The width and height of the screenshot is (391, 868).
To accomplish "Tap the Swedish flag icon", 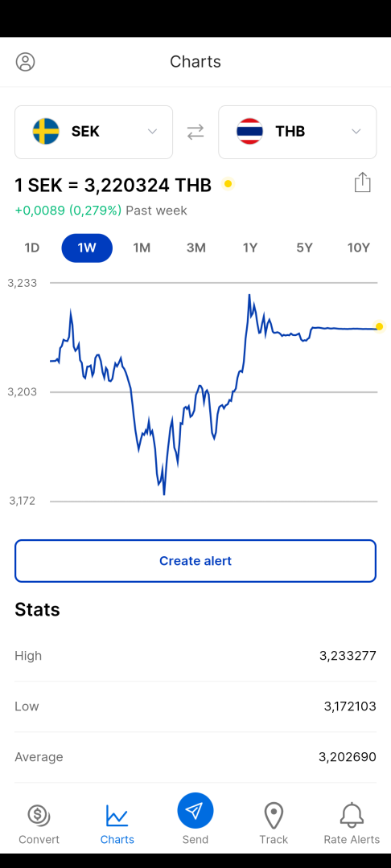I will tap(46, 131).
